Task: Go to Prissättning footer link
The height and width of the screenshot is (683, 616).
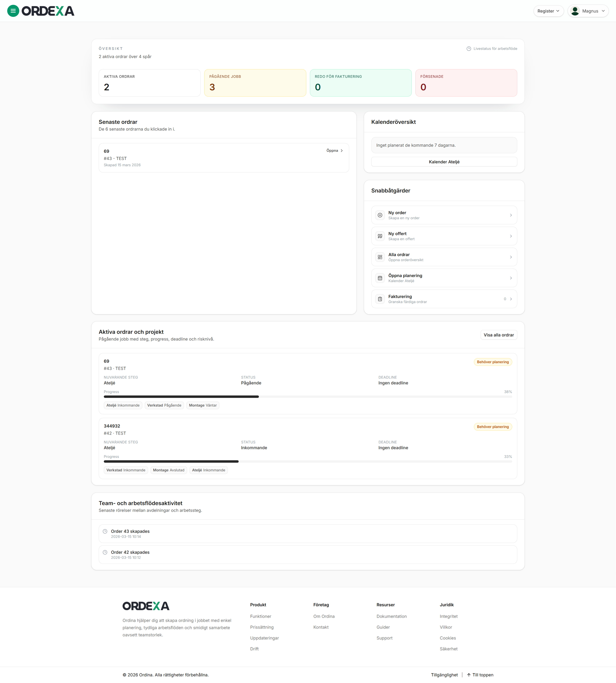Action: [262, 627]
